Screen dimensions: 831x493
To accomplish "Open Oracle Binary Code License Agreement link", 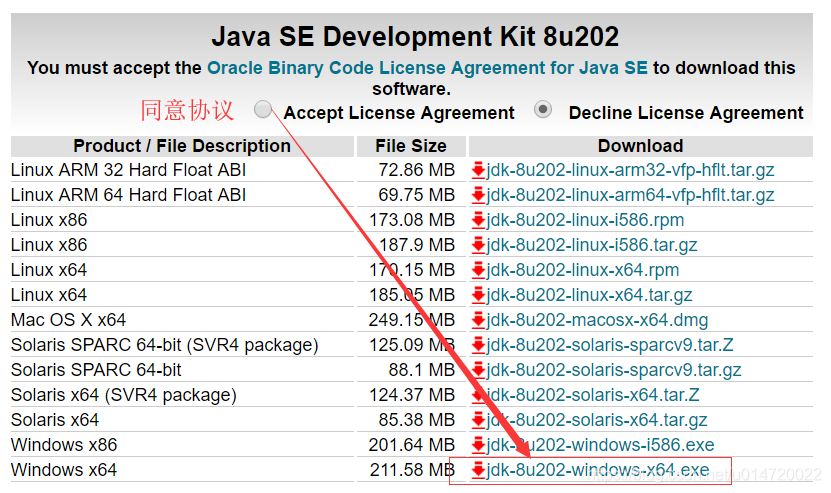I will 427,68.
